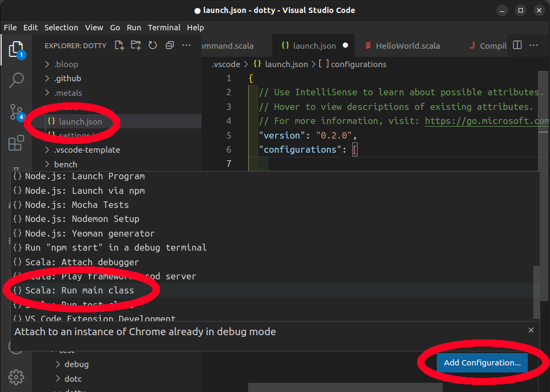Select 'Scala: Run main class' from the list
550x392 pixels.
click(79, 290)
